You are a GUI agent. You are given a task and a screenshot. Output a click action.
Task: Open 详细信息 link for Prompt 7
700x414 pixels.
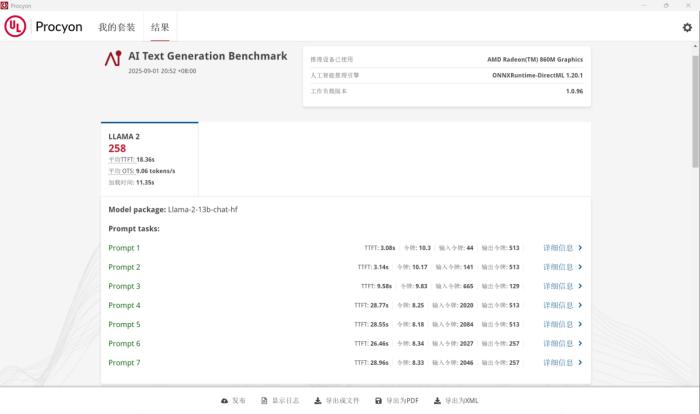point(558,363)
